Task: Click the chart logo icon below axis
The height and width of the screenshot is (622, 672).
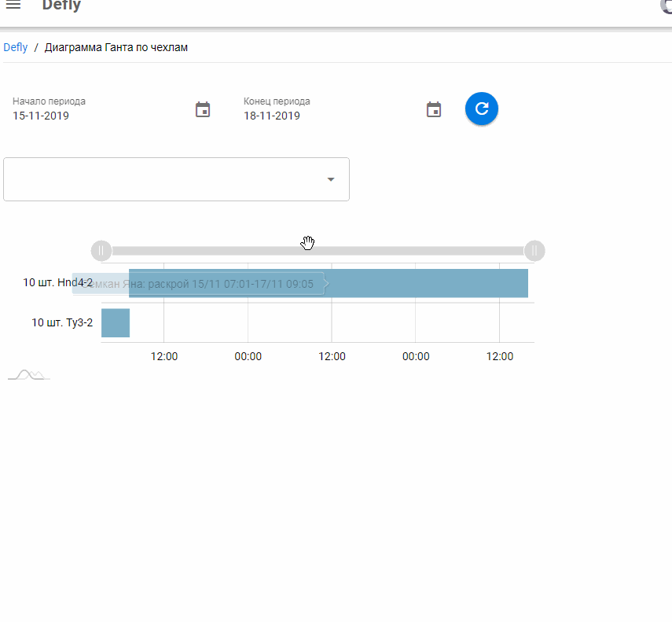Action: pos(29,374)
